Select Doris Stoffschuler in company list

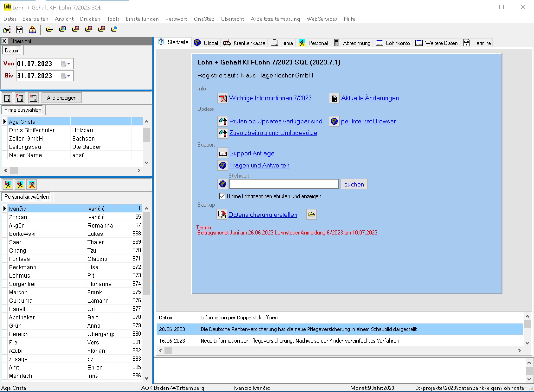[72, 130]
